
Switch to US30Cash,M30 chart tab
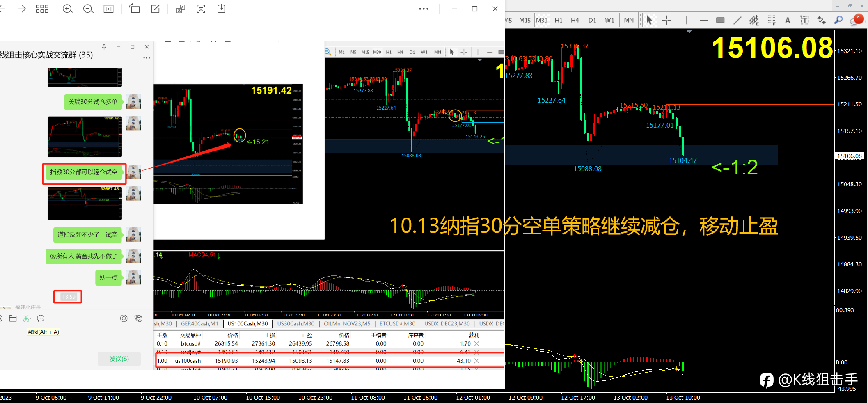(x=295, y=324)
